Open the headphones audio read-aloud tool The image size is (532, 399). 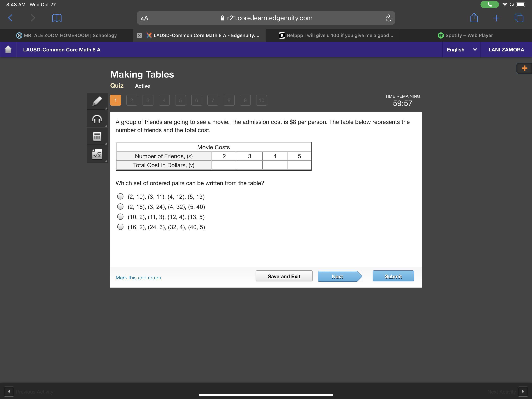(x=97, y=119)
